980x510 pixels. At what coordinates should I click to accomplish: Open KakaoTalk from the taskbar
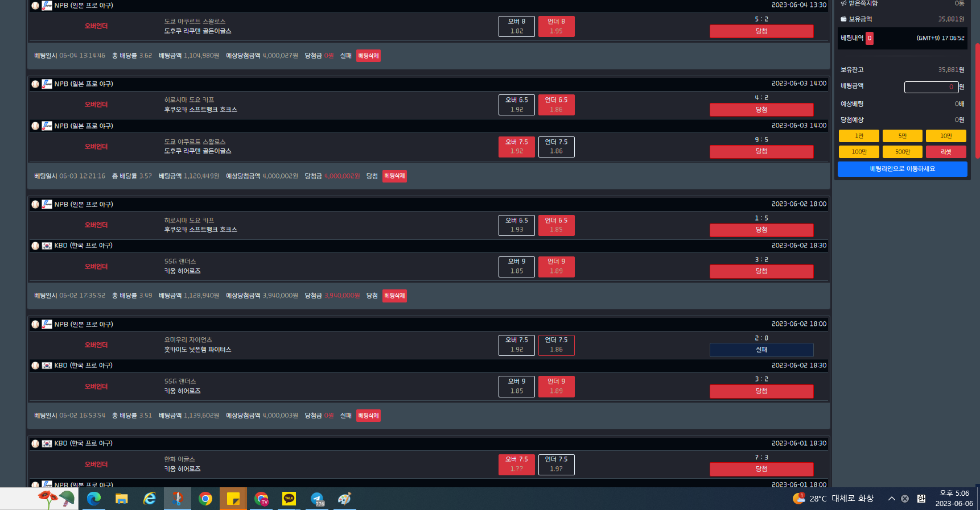coord(289,499)
